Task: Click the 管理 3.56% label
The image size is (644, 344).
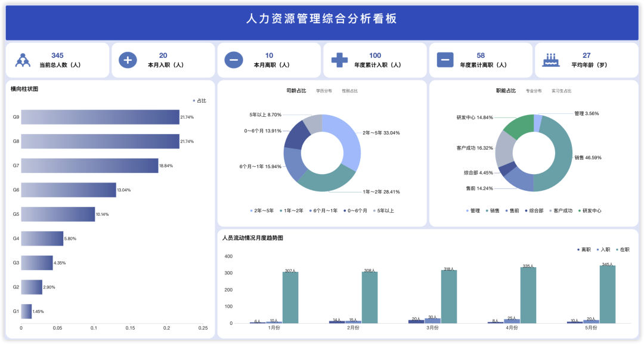Action: (x=587, y=113)
